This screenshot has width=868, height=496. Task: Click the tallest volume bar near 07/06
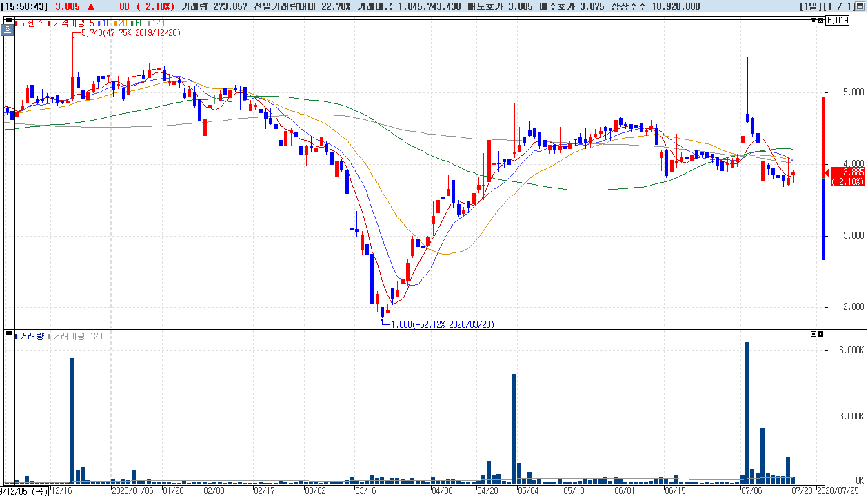(x=747, y=413)
